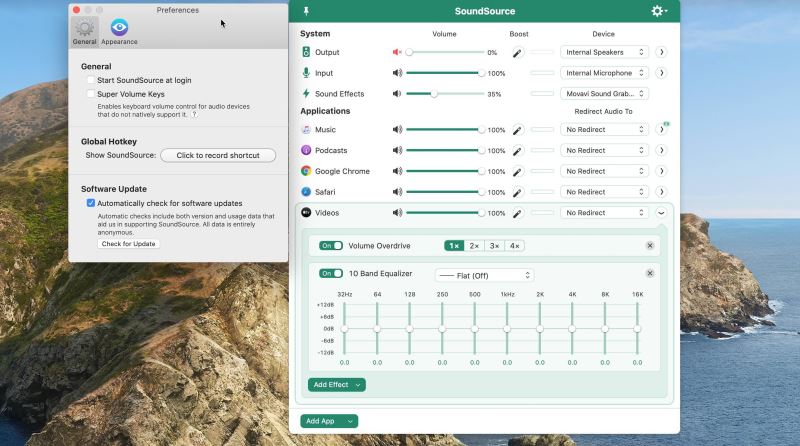Screen dimensions: 800x446
Task: Mute the Sound Effects speaker icon
Action: tap(397, 94)
